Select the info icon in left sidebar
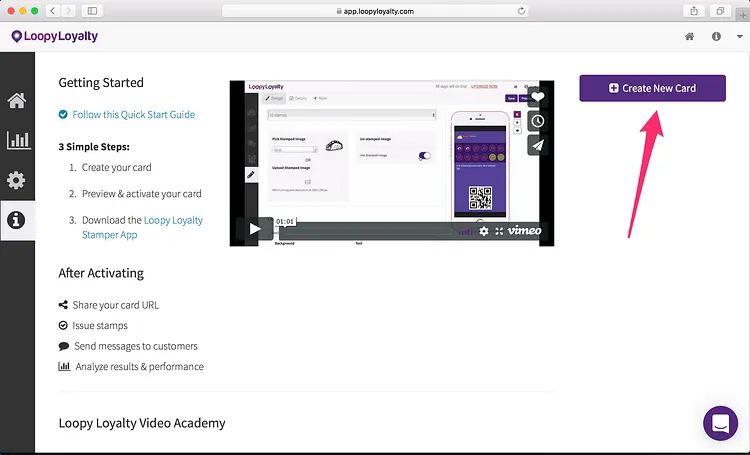 [x=16, y=220]
